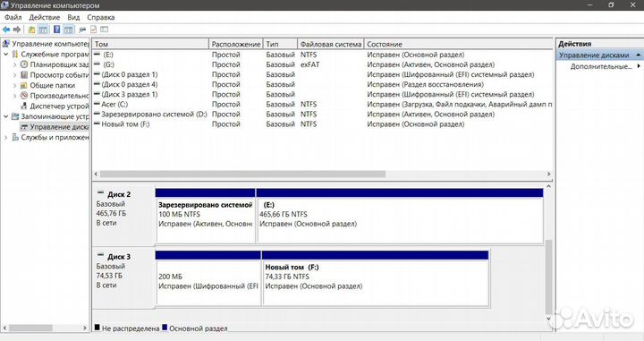Select Управление компьютером root node icon

click(5, 44)
